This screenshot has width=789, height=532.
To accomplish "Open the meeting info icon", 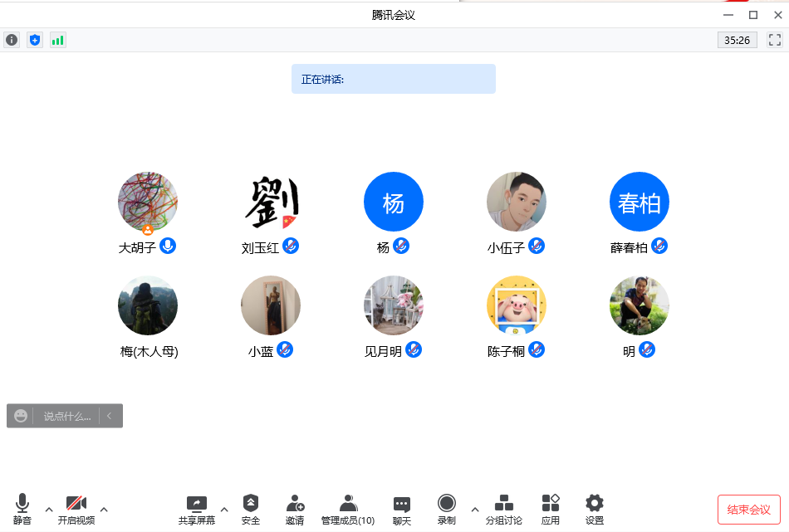I will (12, 40).
